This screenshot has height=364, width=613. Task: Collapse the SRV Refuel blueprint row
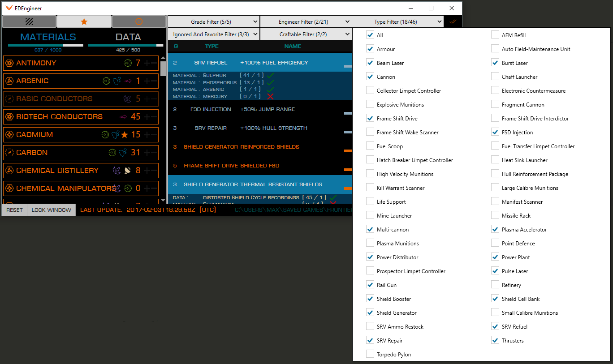[x=260, y=63]
